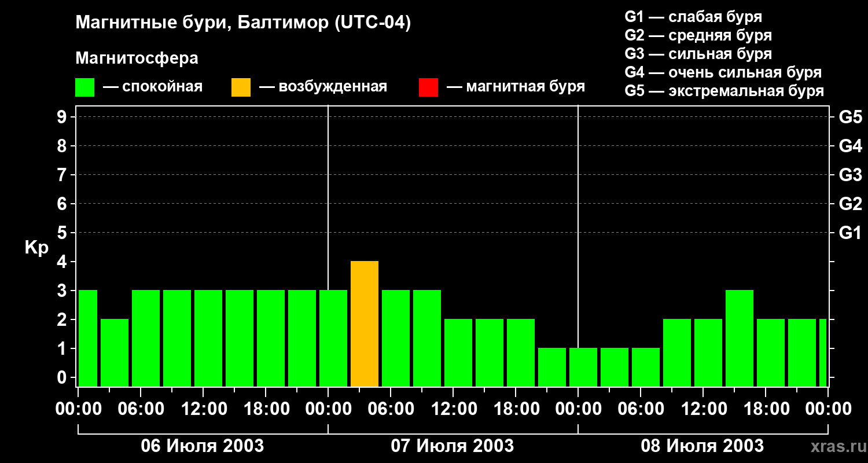
Task: Click the 'Магнитосфера' heading
Action: (137, 58)
